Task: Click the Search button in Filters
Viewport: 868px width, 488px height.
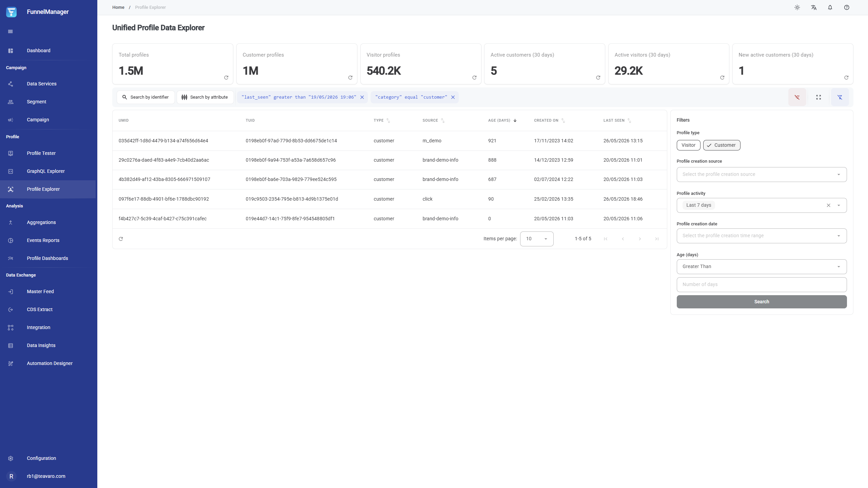Action: [x=762, y=302]
